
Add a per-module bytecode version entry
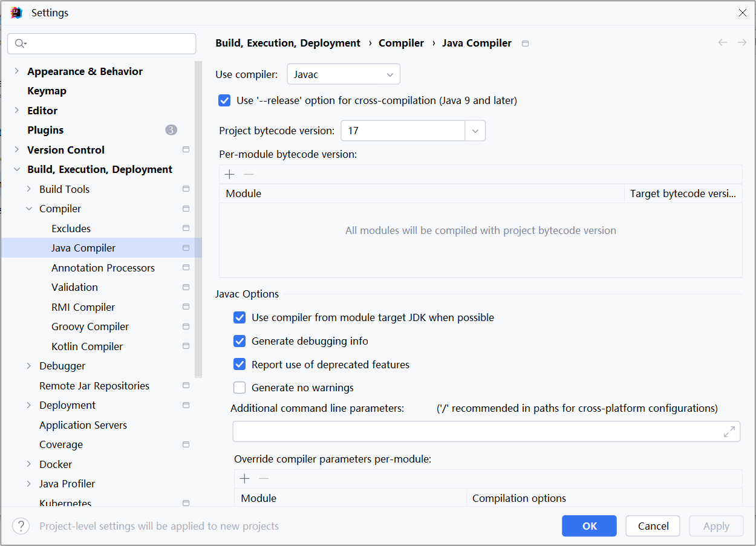pos(229,174)
